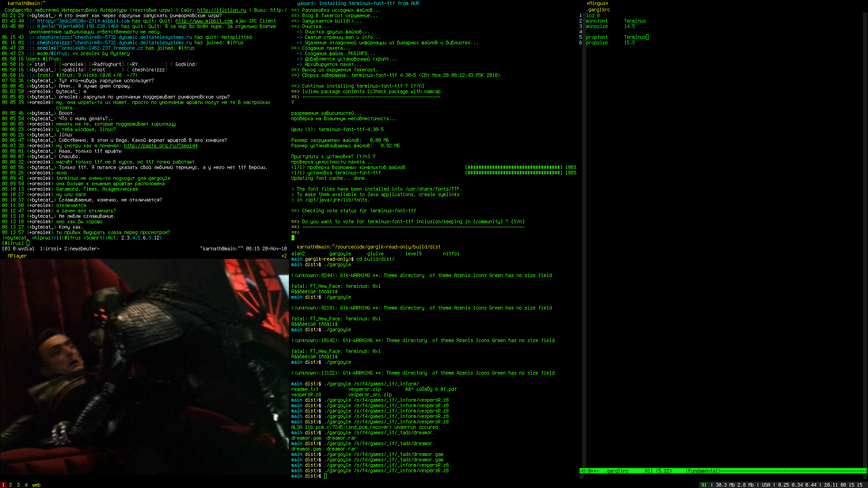The width and height of the screenshot is (868, 488).
Task: Select active workspace tag 1
Action: [x=3, y=485]
